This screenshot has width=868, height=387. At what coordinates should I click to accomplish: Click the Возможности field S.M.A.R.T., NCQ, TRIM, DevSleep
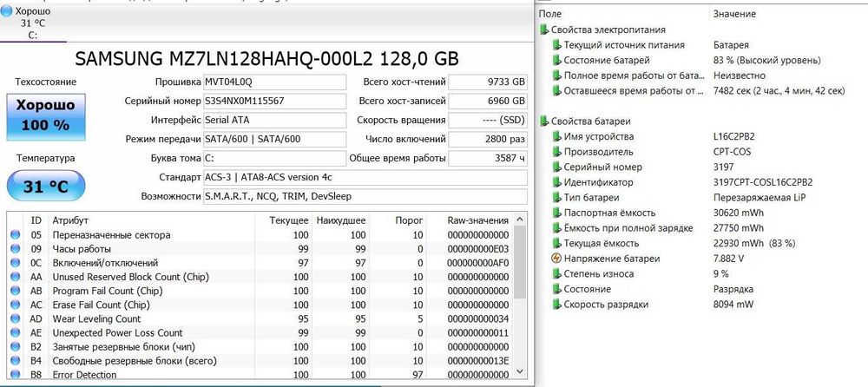(365, 196)
